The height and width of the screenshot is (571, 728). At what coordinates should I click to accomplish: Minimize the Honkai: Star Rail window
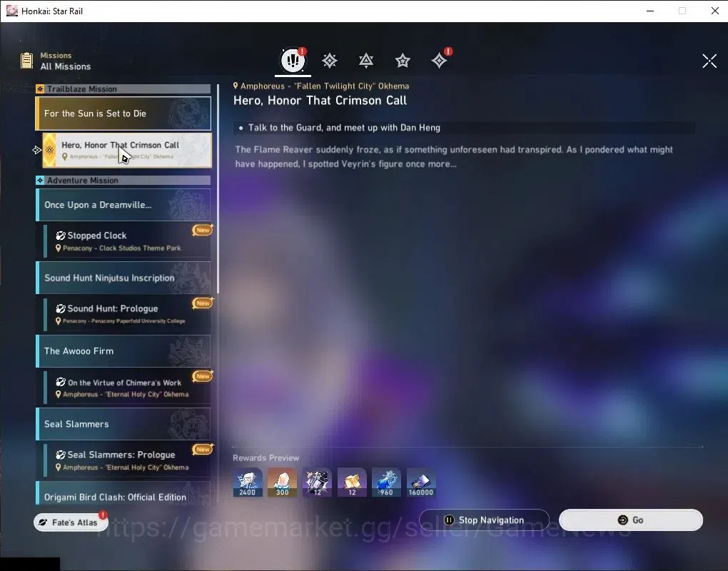coord(650,11)
